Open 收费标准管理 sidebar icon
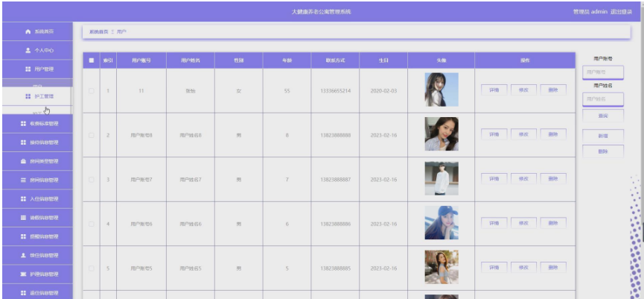The height and width of the screenshot is (299, 644). click(23, 123)
